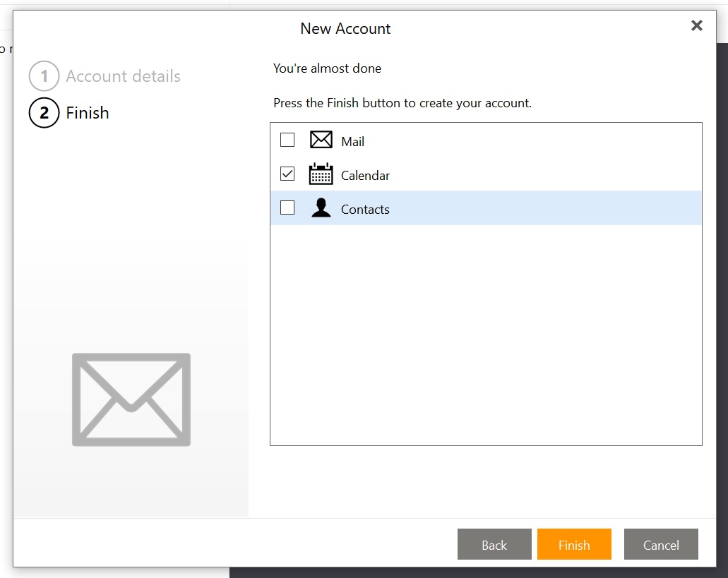
Task: Click the Calendar icon in list
Action: point(321,174)
